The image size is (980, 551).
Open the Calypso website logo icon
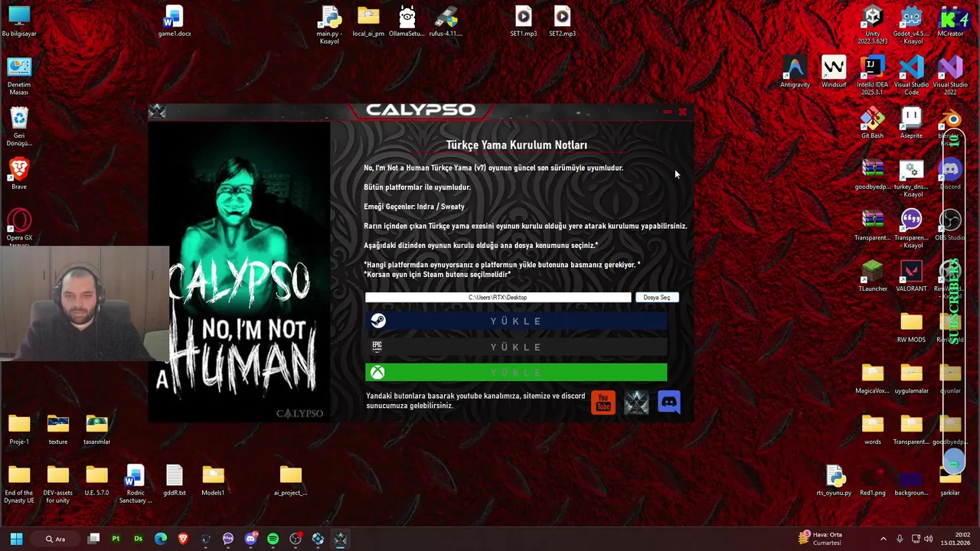636,402
